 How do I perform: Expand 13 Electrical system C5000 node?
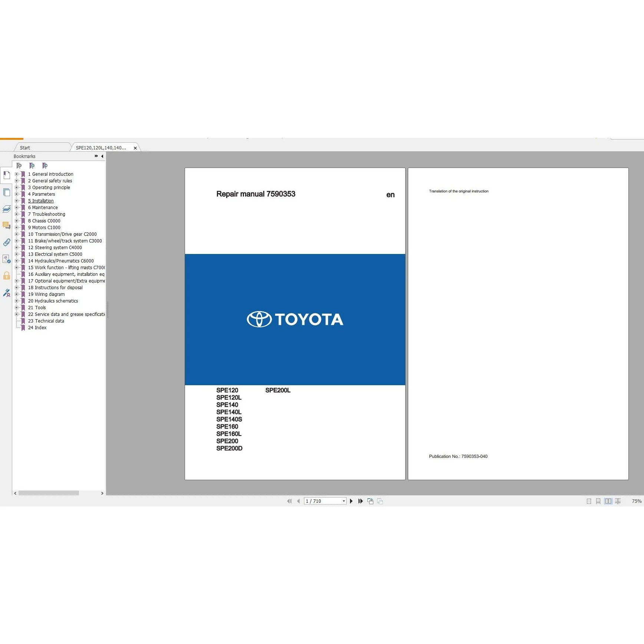[x=16, y=254]
